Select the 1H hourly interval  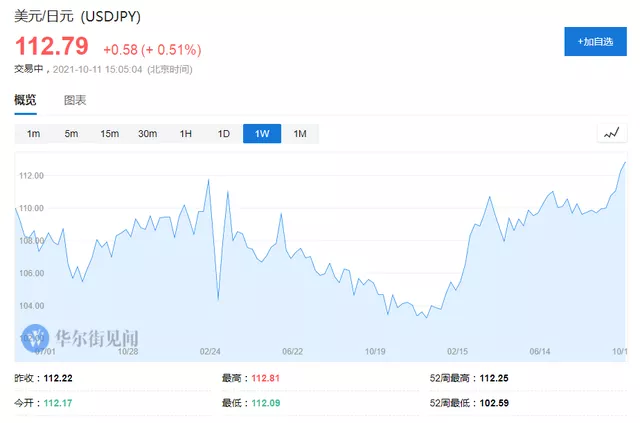tap(185, 134)
